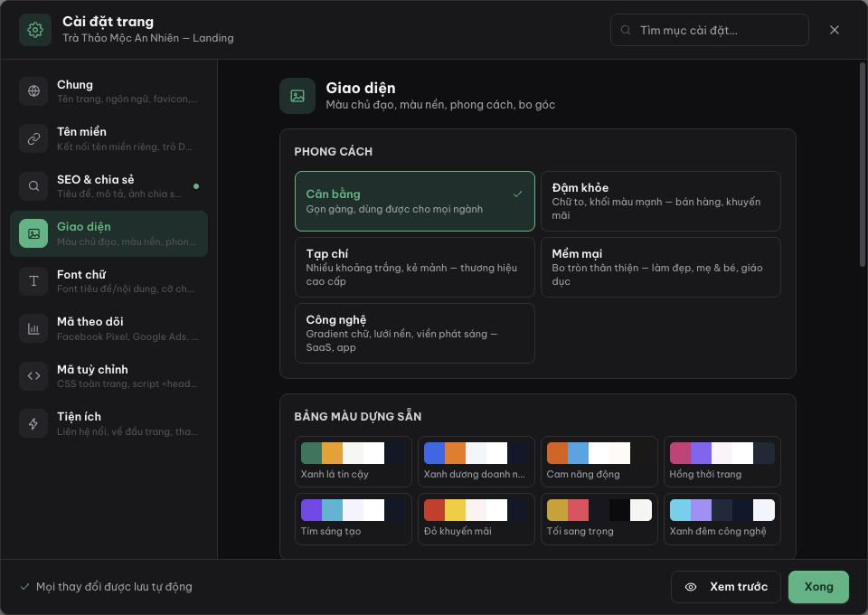Switch to the Giao diện sidebar tab

tap(109, 233)
